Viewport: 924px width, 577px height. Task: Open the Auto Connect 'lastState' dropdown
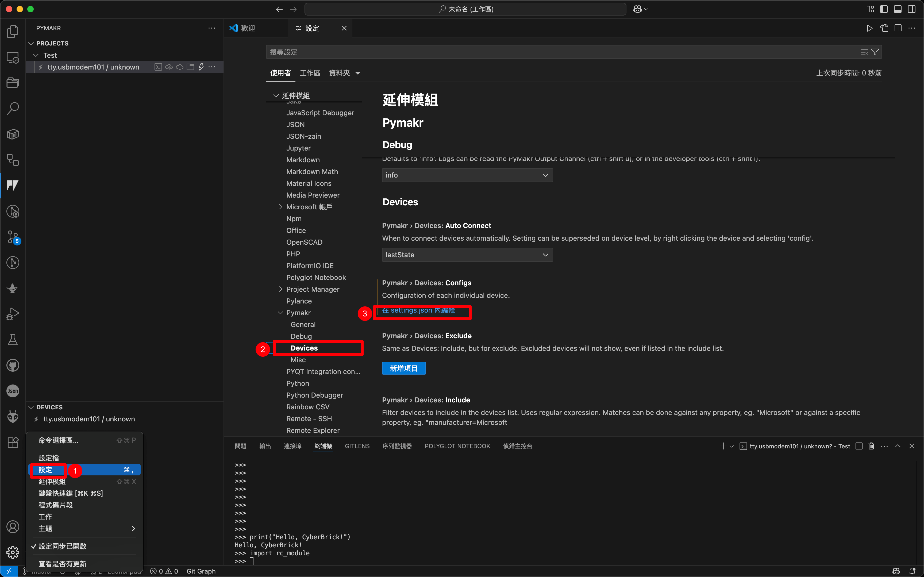[x=467, y=255]
